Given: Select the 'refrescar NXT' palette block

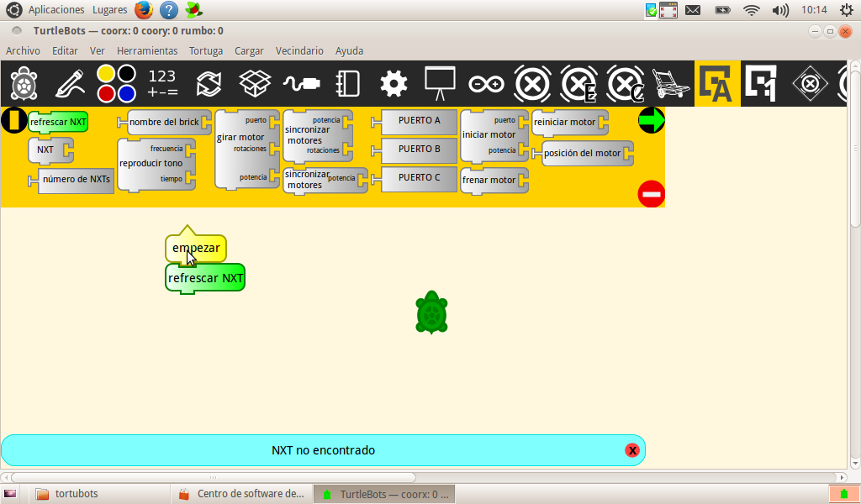Looking at the screenshot, I should click(x=58, y=123).
